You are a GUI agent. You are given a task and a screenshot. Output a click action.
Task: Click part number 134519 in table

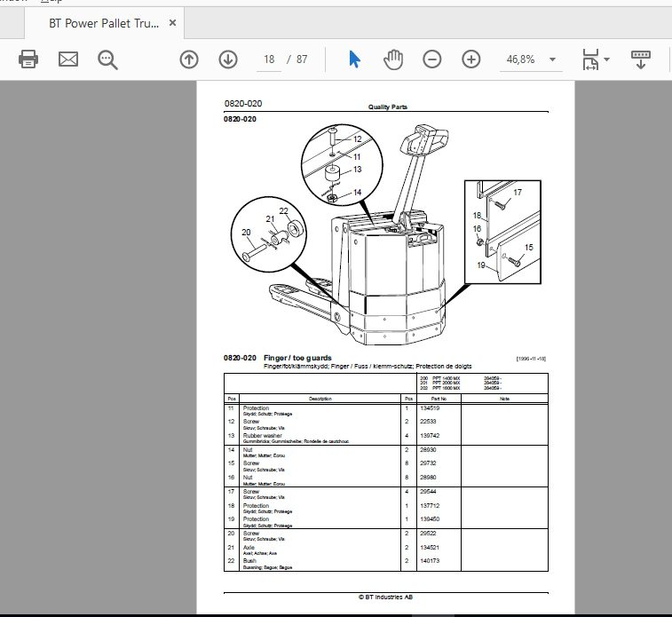tap(430, 408)
